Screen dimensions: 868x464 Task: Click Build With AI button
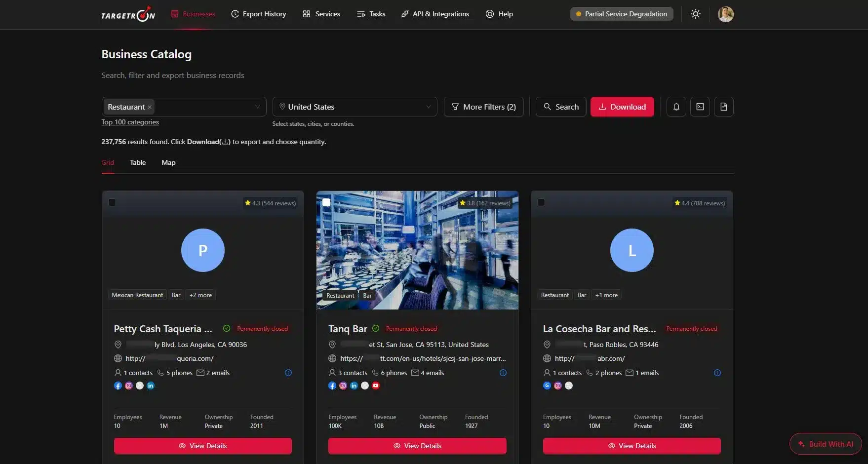pyautogui.click(x=826, y=444)
